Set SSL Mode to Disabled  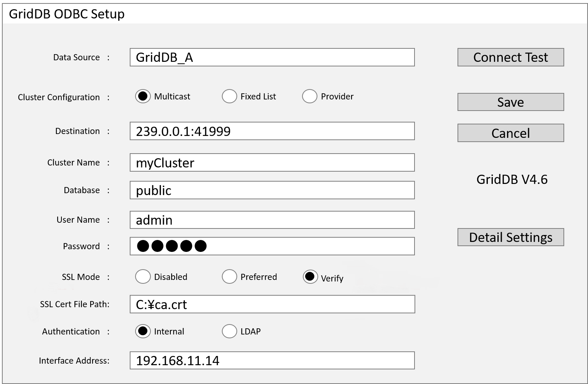pyautogui.click(x=143, y=277)
